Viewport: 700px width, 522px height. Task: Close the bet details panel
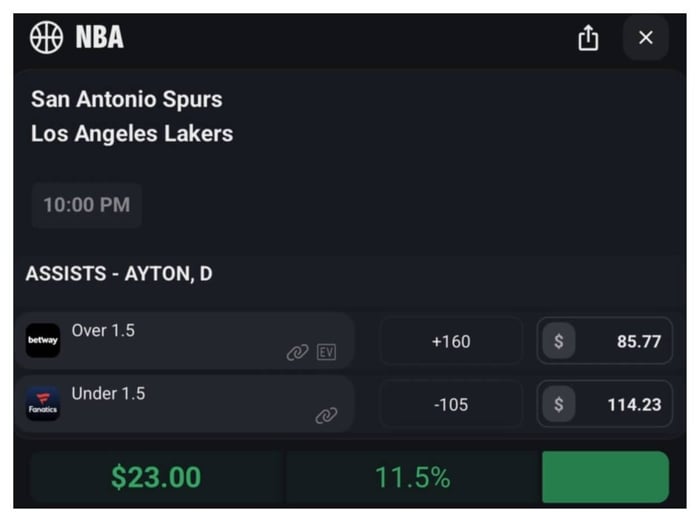[x=646, y=38]
